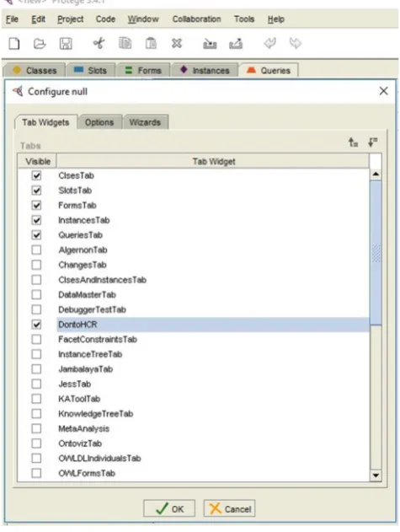Click the scrollbar down arrow
Screen dimensions: 400x532
coord(376,475)
